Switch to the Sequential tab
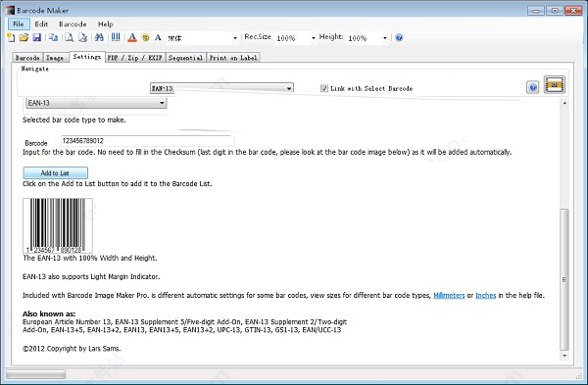This screenshot has height=385, width=588. [185, 58]
